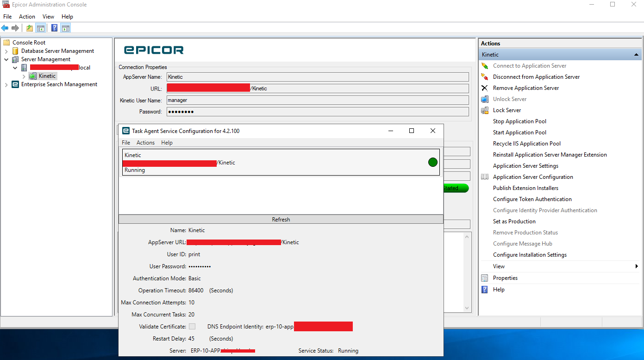This screenshot has width=644, height=360.
Task: Click Configure Token Authentication action
Action: [532, 199]
